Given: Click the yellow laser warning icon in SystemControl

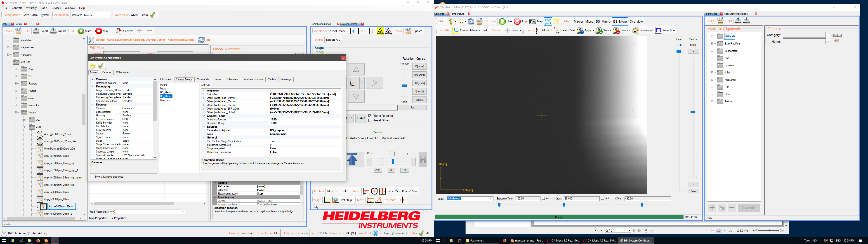Looking at the screenshot, I should pos(380,31).
